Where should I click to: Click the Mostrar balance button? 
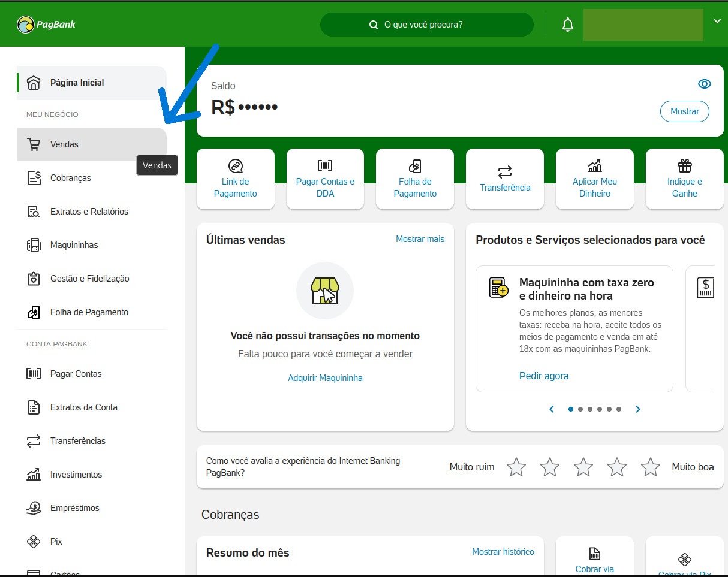(x=685, y=111)
